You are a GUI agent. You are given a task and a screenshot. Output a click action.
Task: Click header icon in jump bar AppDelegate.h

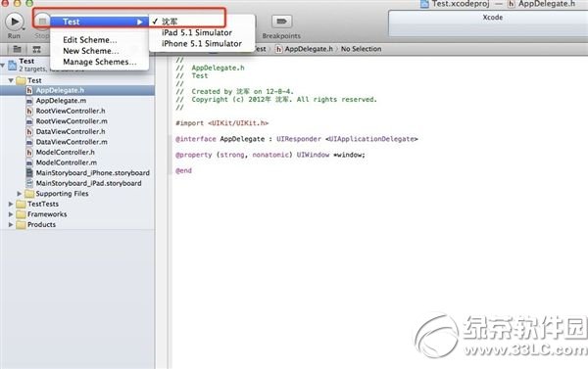[x=278, y=49]
